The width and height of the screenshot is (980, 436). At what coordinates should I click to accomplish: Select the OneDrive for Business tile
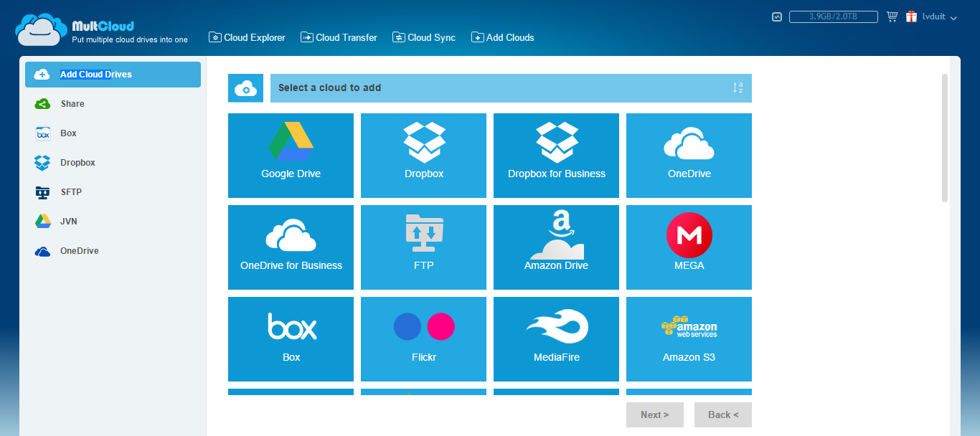[291, 247]
